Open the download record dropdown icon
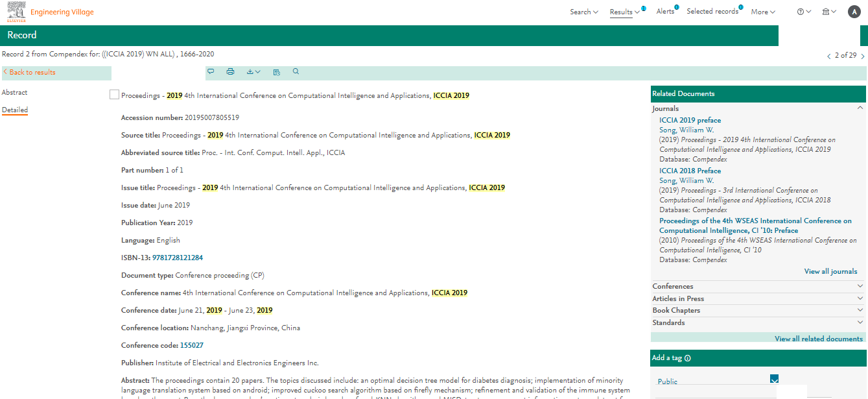The width and height of the screenshot is (868, 399). pyautogui.click(x=253, y=72)
